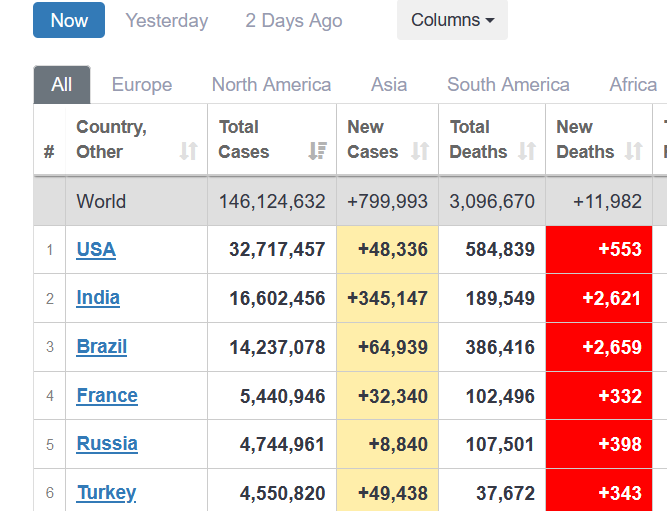Open the Asia tab
The width and height of the screenshot is (667, 511).
pos(389,85)
